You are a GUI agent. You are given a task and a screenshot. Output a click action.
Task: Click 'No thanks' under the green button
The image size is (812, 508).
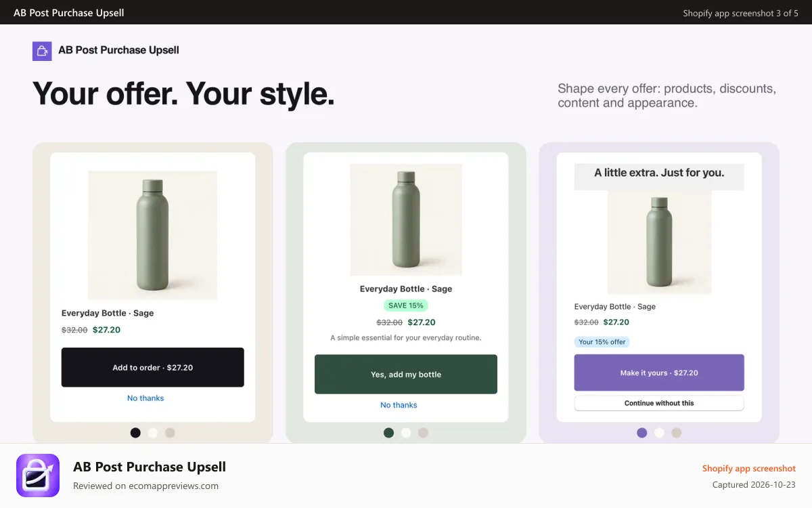click(399, 405)
